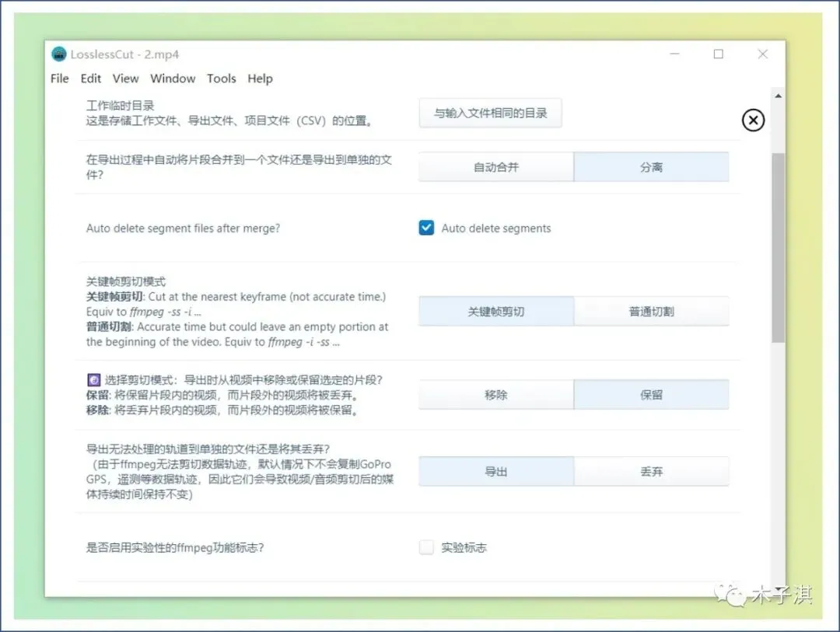Uncheck Auto delete segments checkbox
The width and height of the screenshot is (840, 632).
(426, 228)
